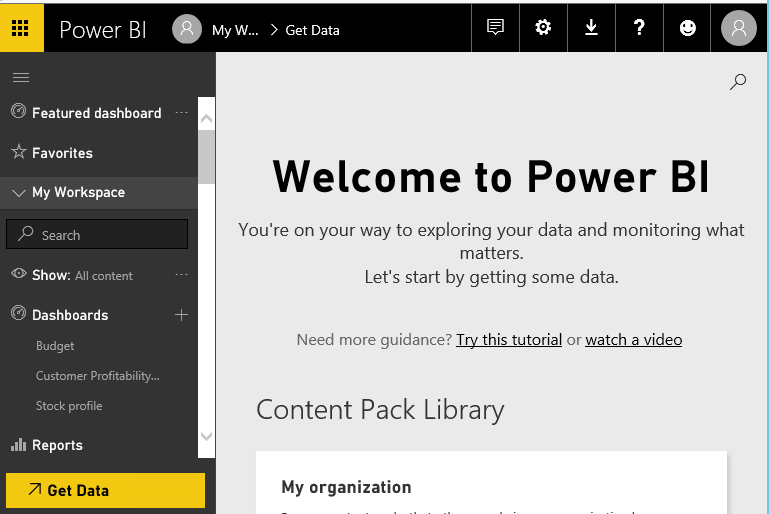
Task: Click the Get Data breadcrumb
Action: pyautogui.click(x=312, y=30)
